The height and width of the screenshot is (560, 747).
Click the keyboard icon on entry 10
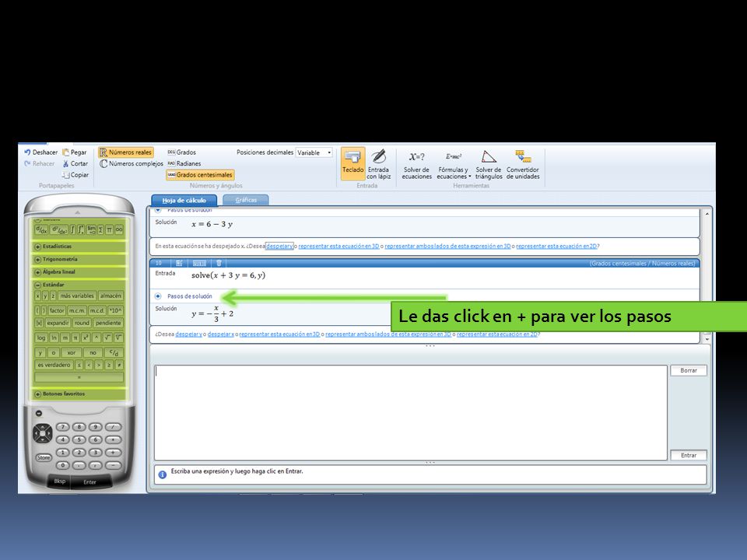pos(199,263)
